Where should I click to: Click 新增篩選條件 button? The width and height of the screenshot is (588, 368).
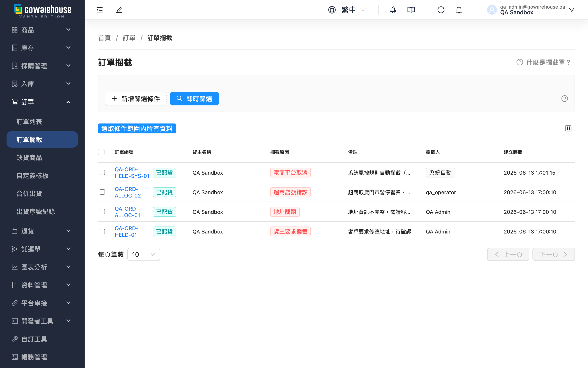click(x=136, y=99)
